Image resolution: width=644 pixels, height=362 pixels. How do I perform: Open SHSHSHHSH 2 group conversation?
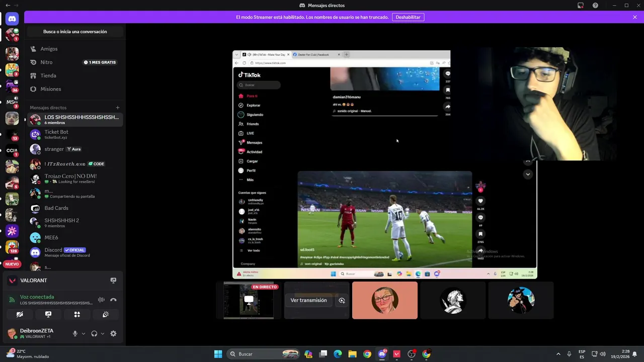pos(75,223)
